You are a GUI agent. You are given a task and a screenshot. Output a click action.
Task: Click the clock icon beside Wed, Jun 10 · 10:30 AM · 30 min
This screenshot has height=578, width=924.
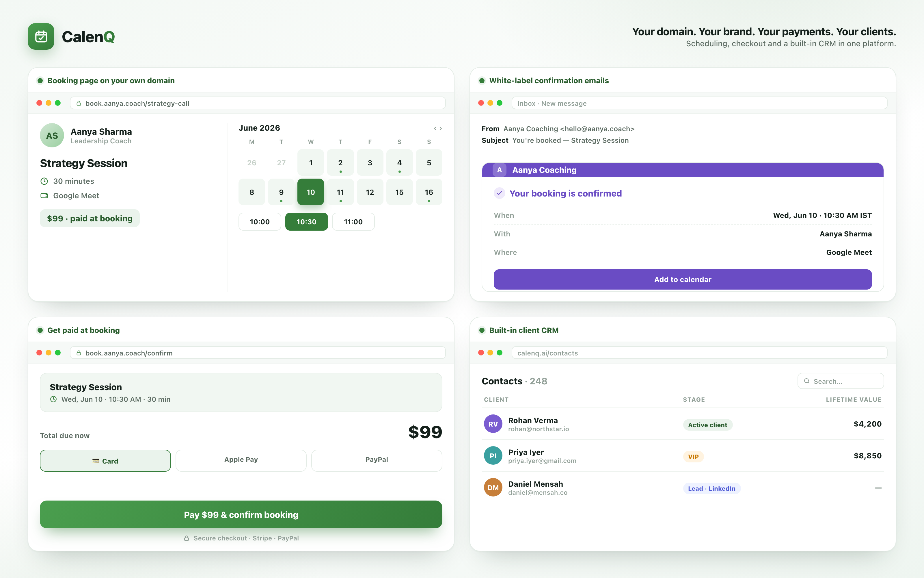[x=53, y=399]
